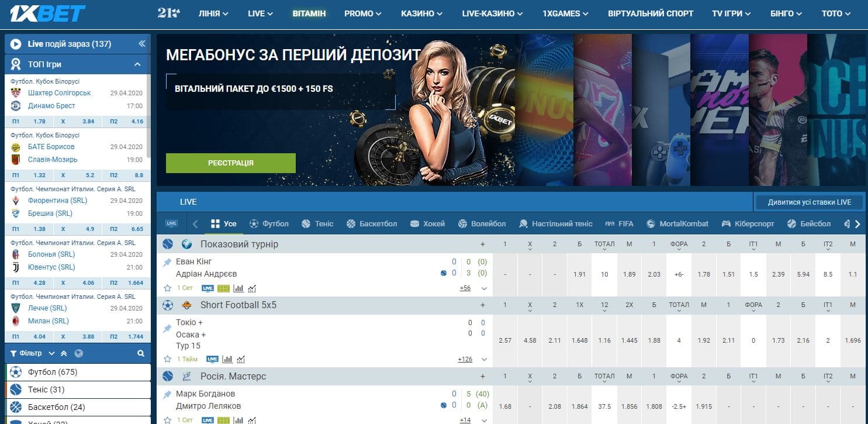The image size is (868, 424).
Task: Toggle plus on Short Football 5x5 header
Action: coord(483,305)
